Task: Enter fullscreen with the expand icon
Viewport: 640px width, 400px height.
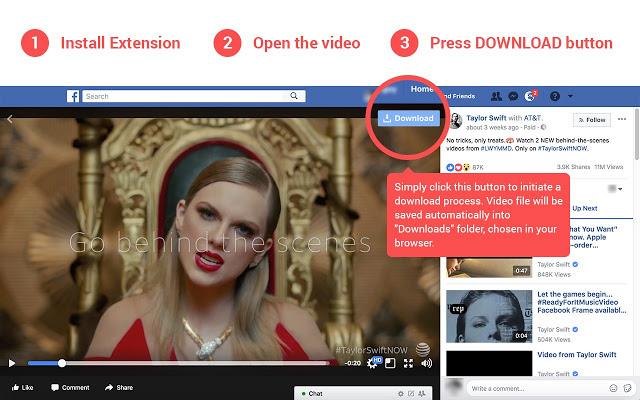Action: click(x=408, y=363)
